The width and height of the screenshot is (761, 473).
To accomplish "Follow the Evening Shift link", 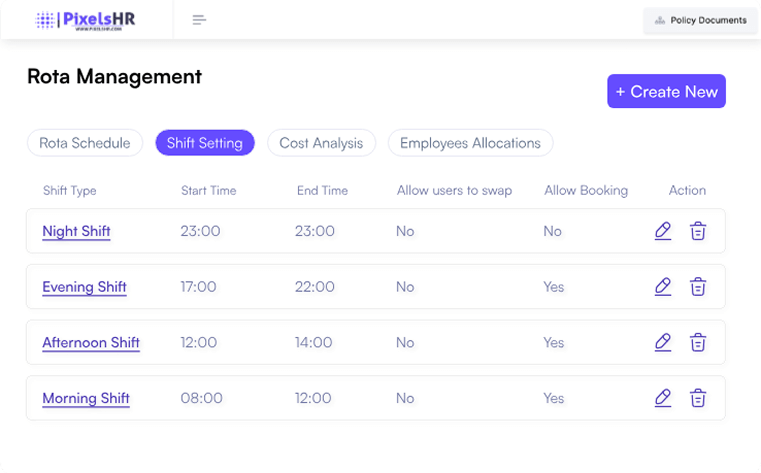I will tap(84, 287).
